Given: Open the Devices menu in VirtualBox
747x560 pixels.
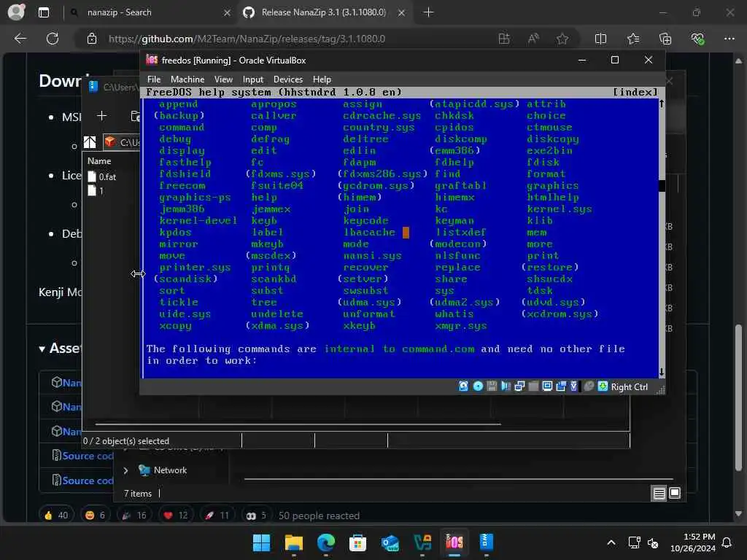Looking at the screenshot, I should (x=287, y=79).
